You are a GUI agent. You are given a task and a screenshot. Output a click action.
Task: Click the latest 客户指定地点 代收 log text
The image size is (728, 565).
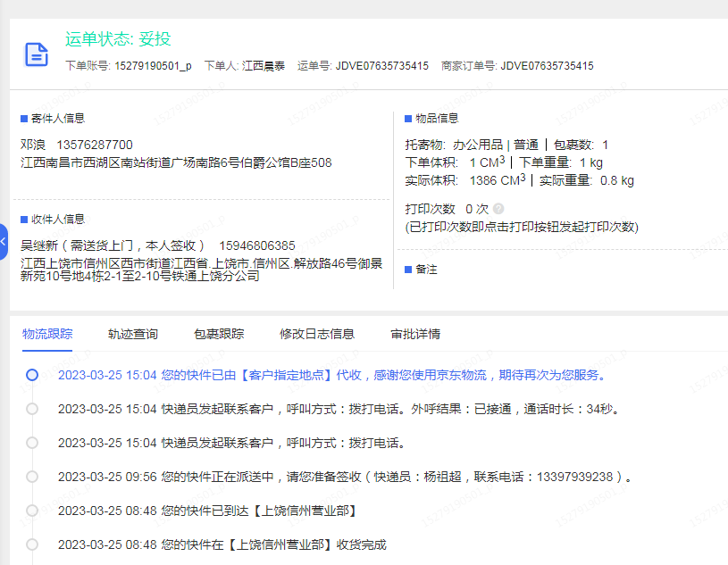332,375
